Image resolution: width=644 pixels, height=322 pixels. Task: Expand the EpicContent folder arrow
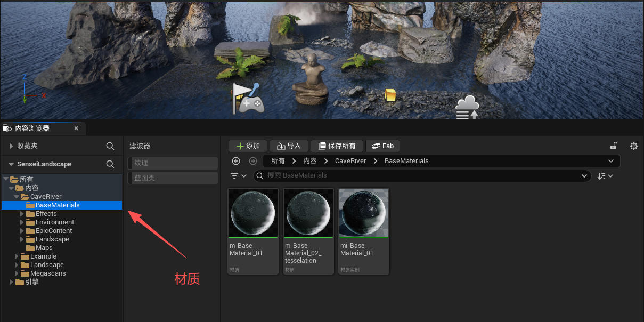pos(22,231)
